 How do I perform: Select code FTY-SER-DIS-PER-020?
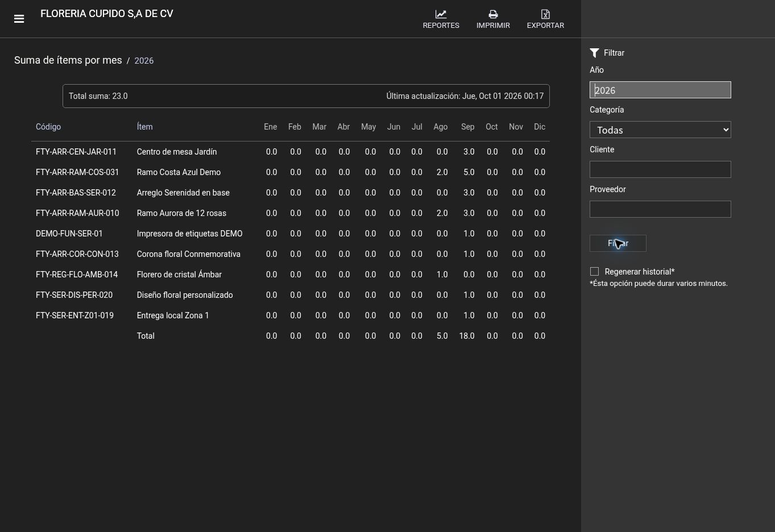click(x=74, y=295)
